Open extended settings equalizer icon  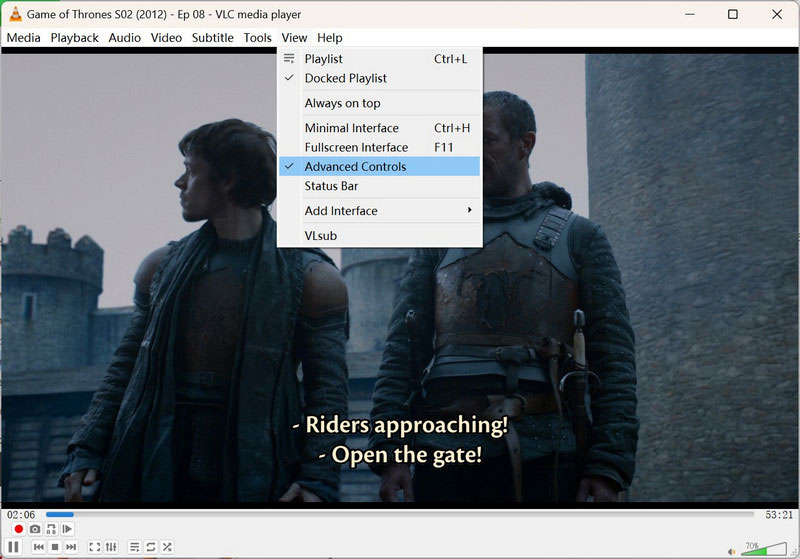pyautogui.click(x=111, y=547)
